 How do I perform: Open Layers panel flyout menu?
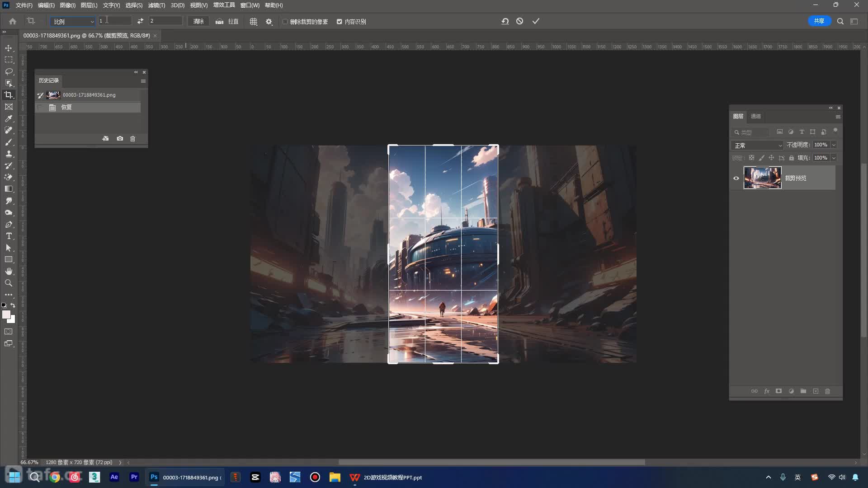(838, 117)
